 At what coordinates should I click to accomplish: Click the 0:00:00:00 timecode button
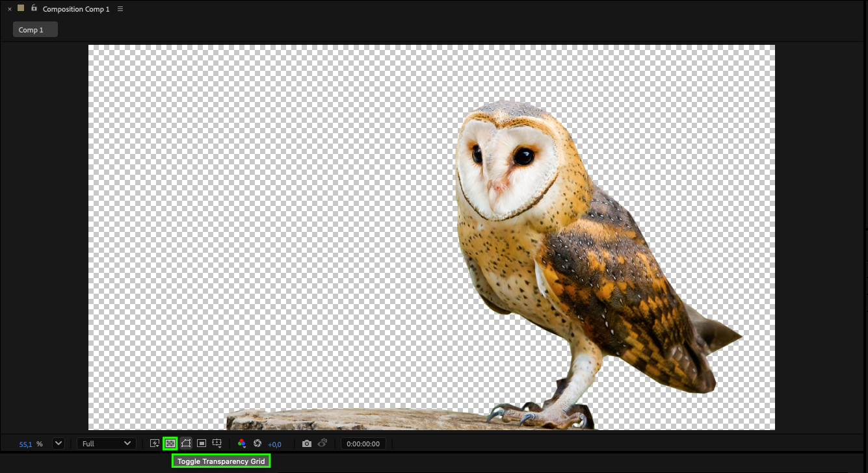click(363, 444)
